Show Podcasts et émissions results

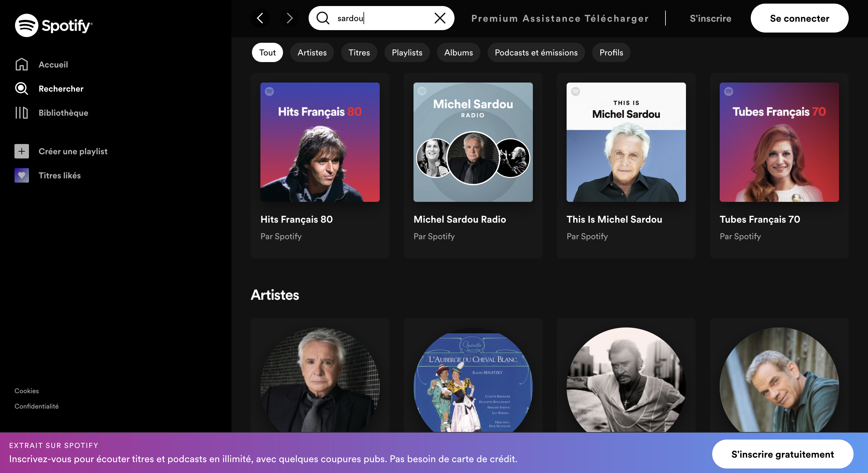tap(536, 52)
